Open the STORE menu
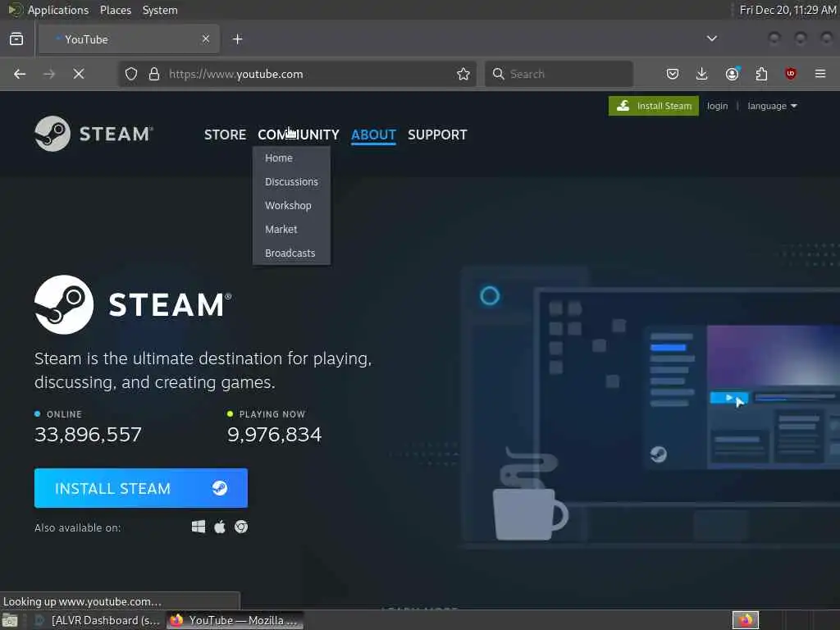This screenshot has width=840, height=630. pos(225,135)
